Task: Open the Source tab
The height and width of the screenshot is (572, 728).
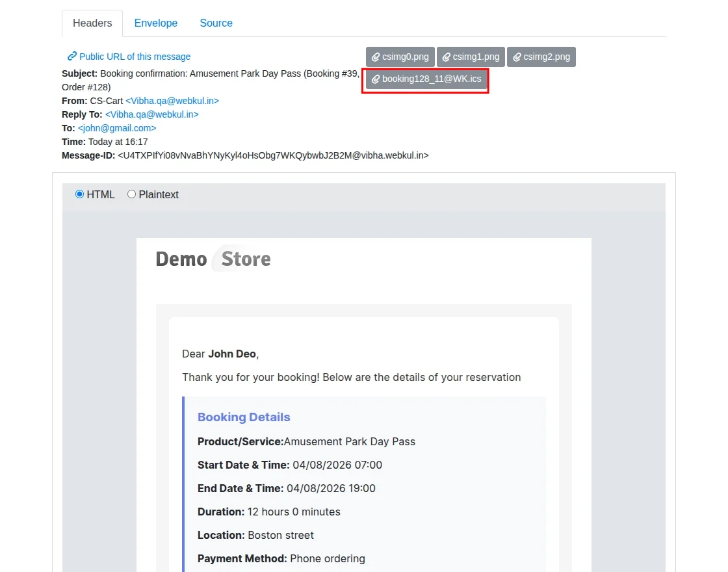Action: tap(216, 23)
